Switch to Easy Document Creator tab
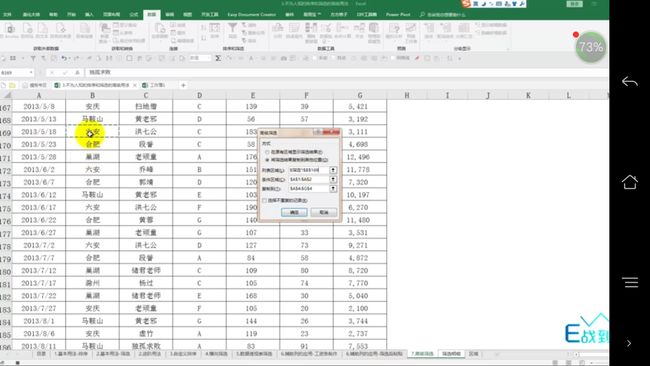 (252, 15)
